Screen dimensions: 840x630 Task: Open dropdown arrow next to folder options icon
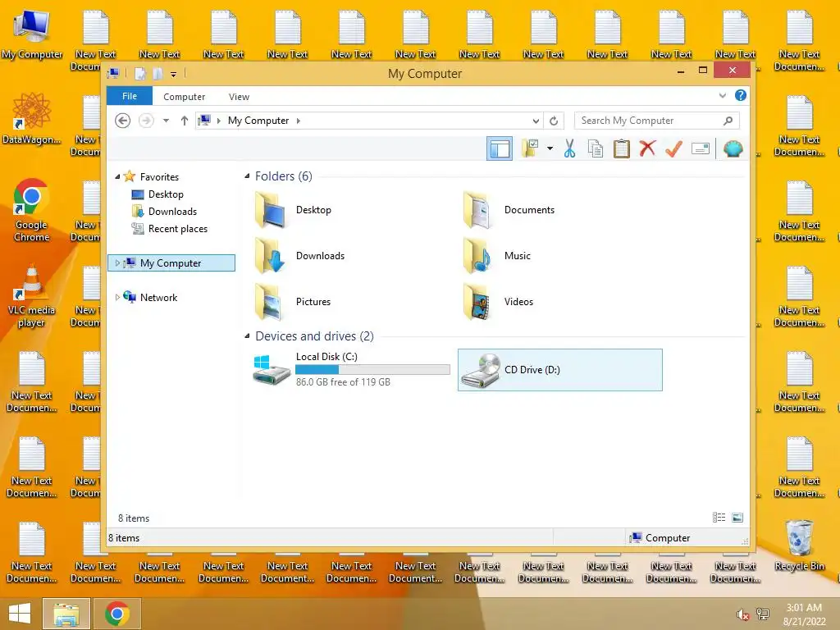point(550,148)
